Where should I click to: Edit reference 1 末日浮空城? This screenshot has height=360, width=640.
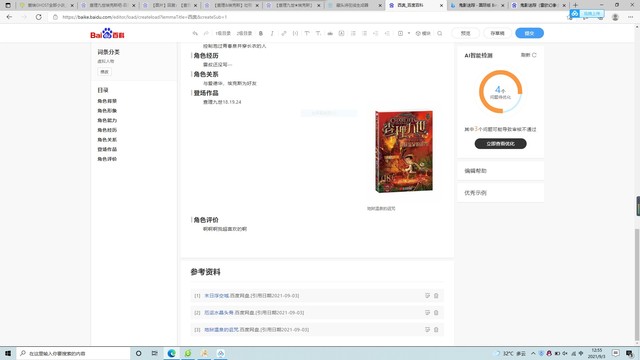click(x=427, y=296)
